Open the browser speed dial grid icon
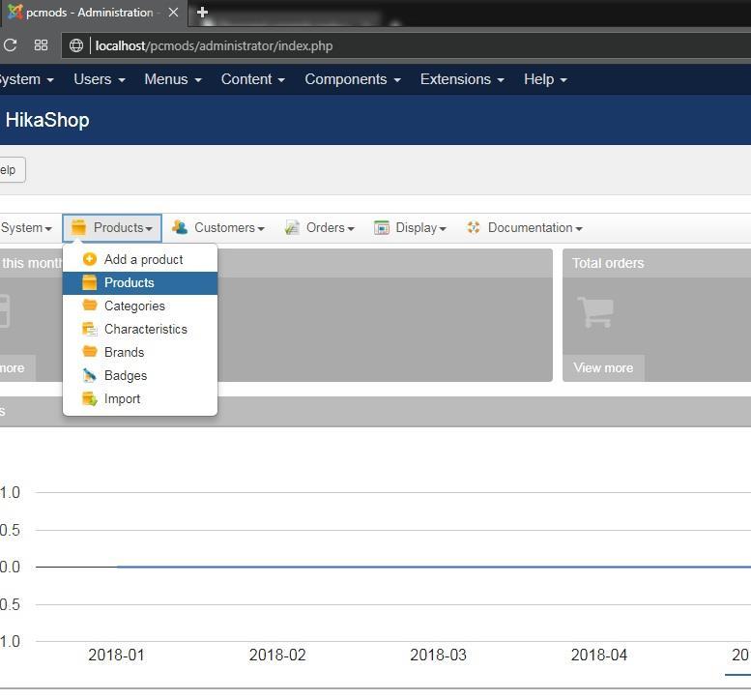This screenshot has width=751, height=700. click(x=42, y=45)
